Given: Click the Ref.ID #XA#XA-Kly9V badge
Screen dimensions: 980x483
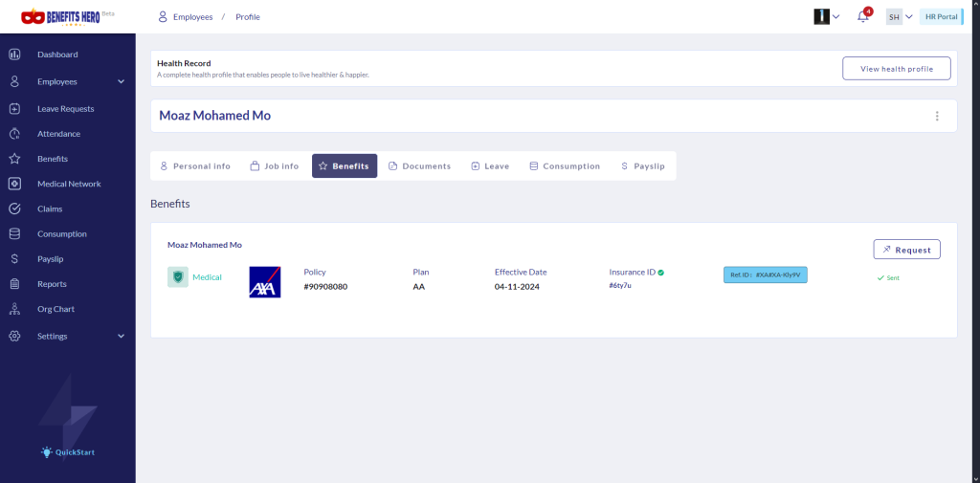Looking at the screenshot, I should click(x=765, y=274).
